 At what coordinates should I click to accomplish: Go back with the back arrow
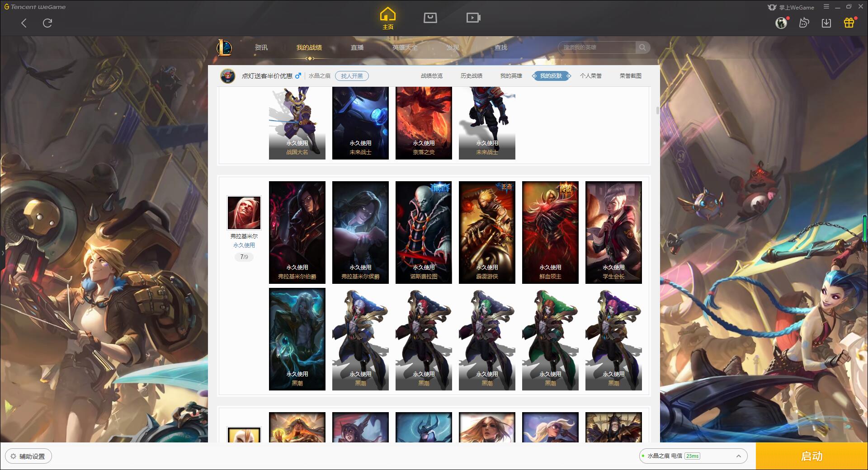[24, 23]
